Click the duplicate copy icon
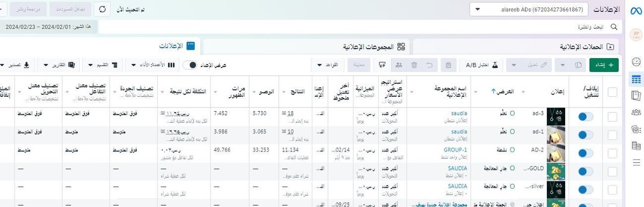Screen dimensions: 644x207 tap(578, 65)
